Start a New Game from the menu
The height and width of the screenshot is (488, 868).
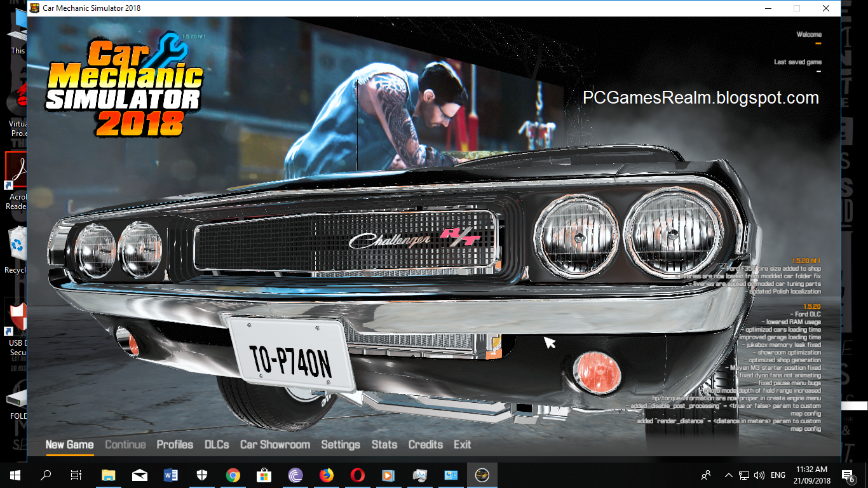click(x=69, y=445)
